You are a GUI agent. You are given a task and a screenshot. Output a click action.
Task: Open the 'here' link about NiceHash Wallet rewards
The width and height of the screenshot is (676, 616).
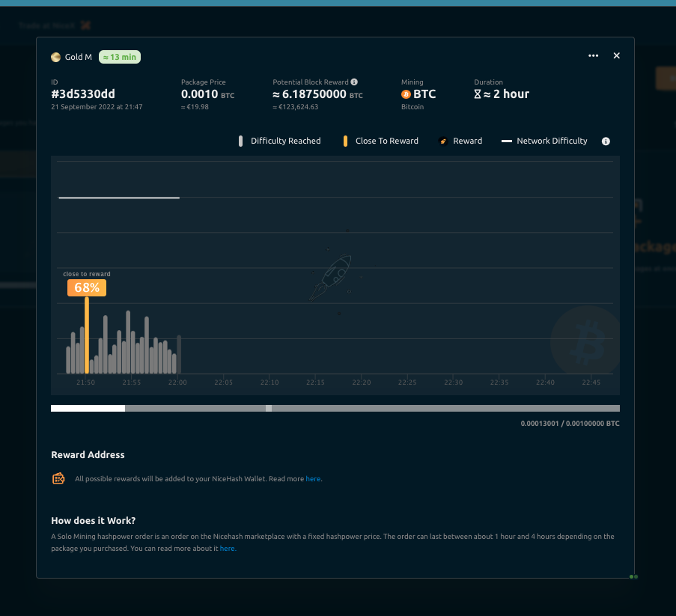313,479
